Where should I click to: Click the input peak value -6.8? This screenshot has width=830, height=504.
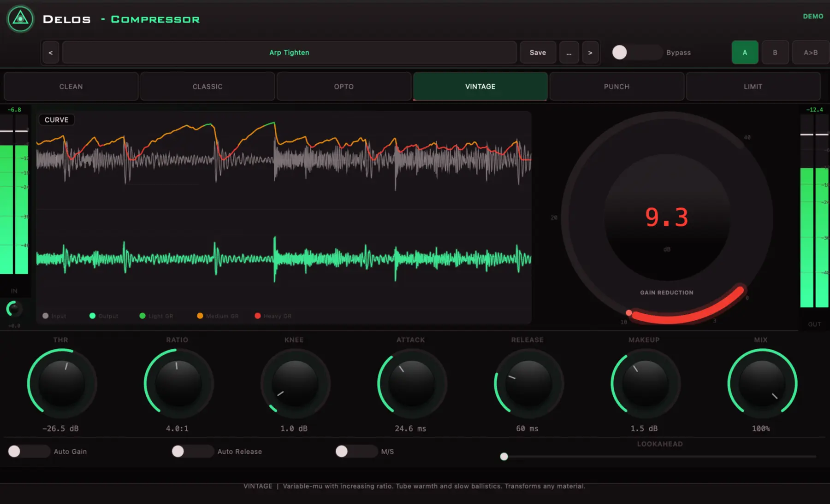tap(14, 110)
